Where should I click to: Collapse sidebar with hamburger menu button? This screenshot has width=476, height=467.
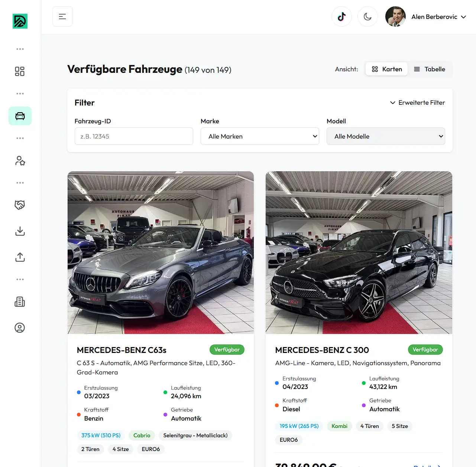(x=62, y=17)
